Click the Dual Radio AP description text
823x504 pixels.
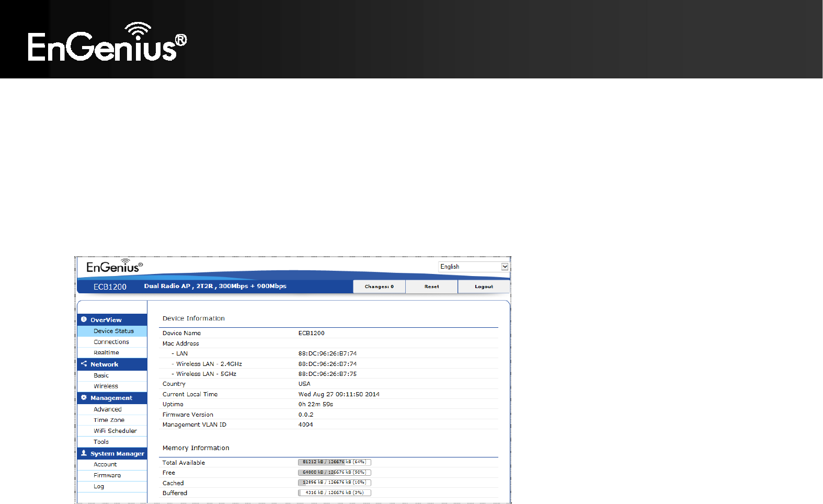(x=215, y=286)
